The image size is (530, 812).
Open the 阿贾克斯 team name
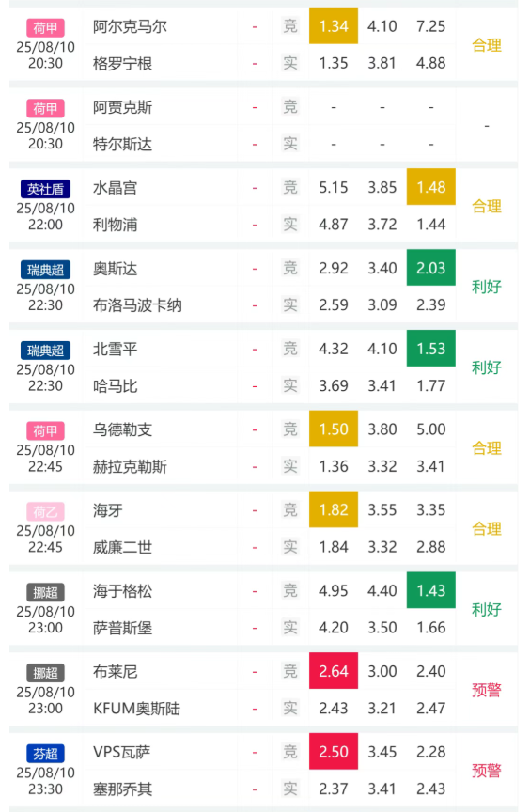pos(123,107)
